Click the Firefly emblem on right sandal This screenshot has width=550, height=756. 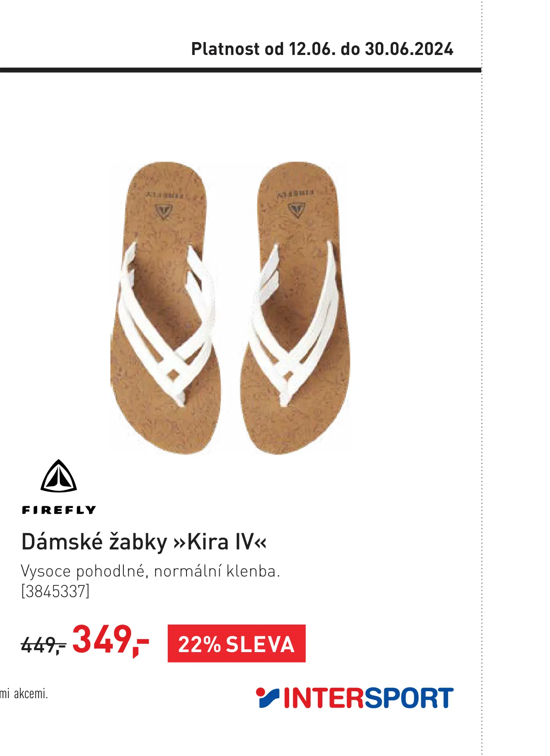click(x=296, y=210)
